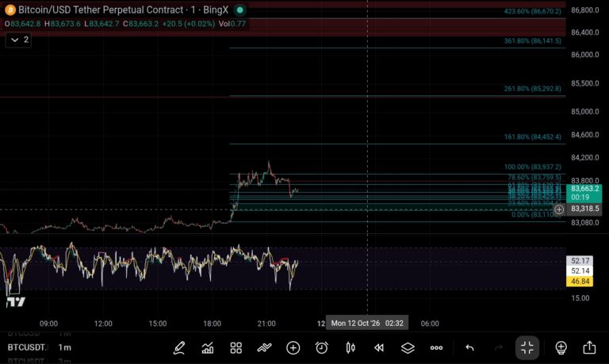Click the 85,000.0 price scale label
Viewport: 609px width, 364px height.
click(585, 112)
